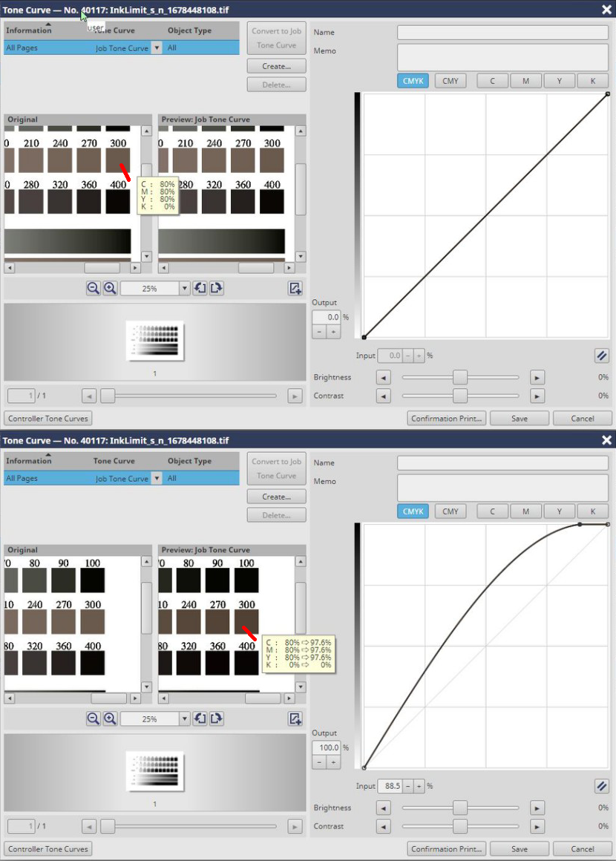616x861 pixels.
Task: Click the reset curve icon beside Input 88.5
Action: pyautogui.click(x=601, y=786)
